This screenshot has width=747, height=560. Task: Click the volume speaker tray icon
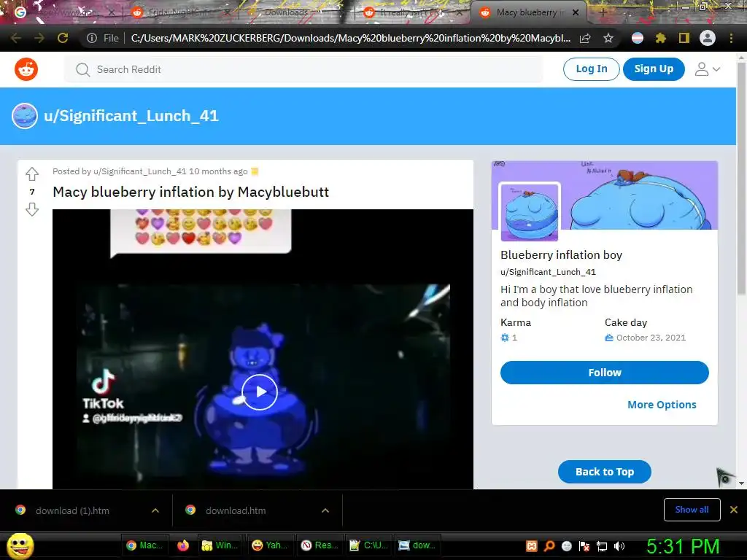point(620,546)
